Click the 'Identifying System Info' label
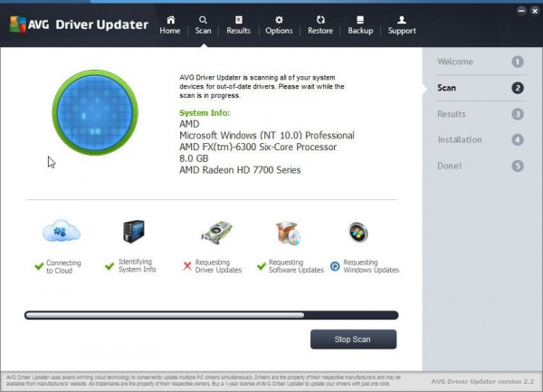Image resolution: width=543 pixels, height=392 pixels. [138, 265]
